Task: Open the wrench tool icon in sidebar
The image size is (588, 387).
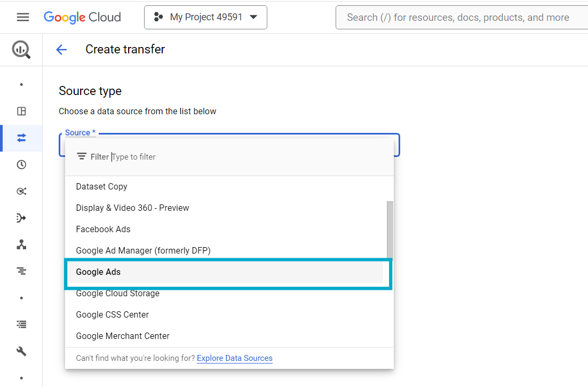Action: (x=21, y=351)
